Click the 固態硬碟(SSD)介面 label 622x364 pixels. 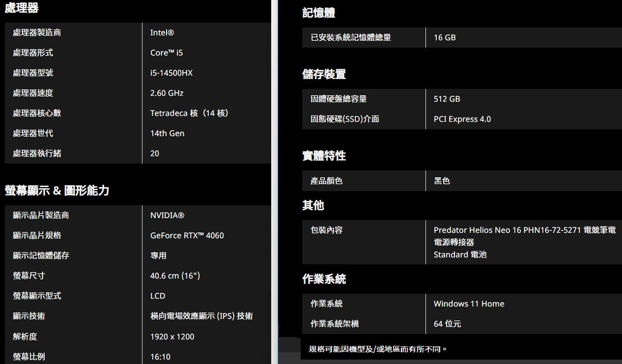point(345,119)
